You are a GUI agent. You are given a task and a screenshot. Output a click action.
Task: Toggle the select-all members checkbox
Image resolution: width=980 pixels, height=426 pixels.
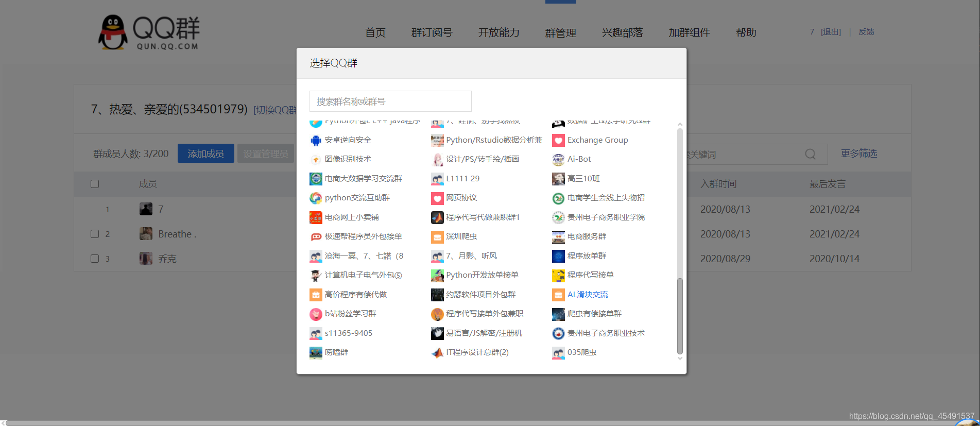pos(95,184)
